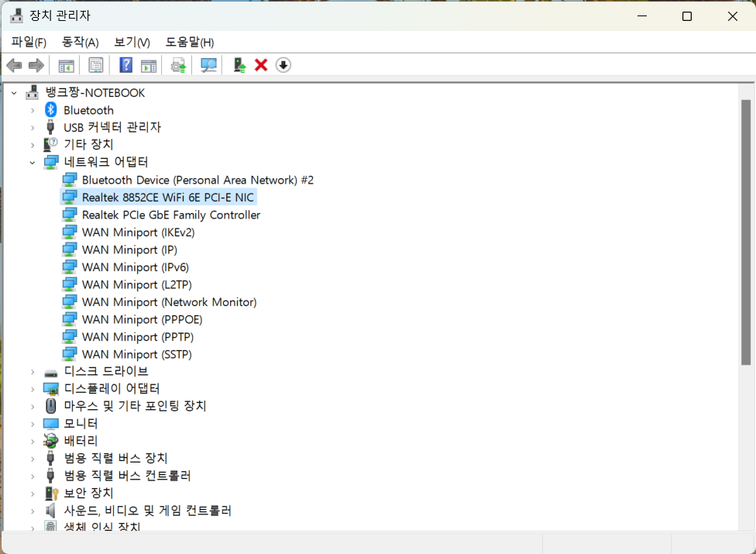Toggle the console tree pane icon
This screenshot has height=554, width=756.
(66, 65)
